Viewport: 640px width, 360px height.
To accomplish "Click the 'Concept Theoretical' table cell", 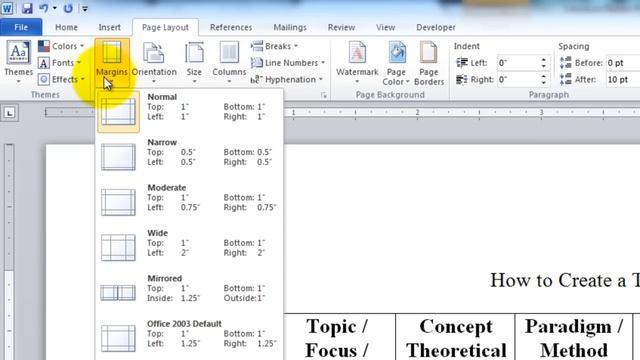I will [x=456, y=337].
